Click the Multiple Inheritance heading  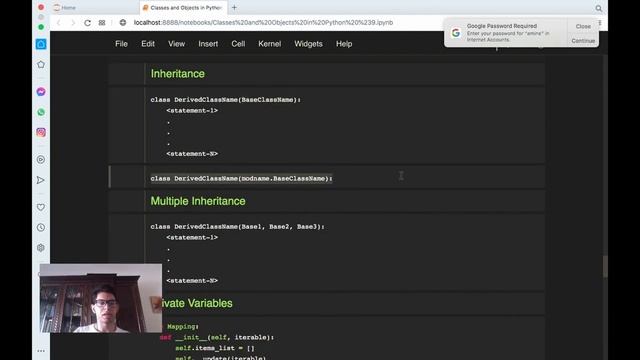tap(198, 201)
